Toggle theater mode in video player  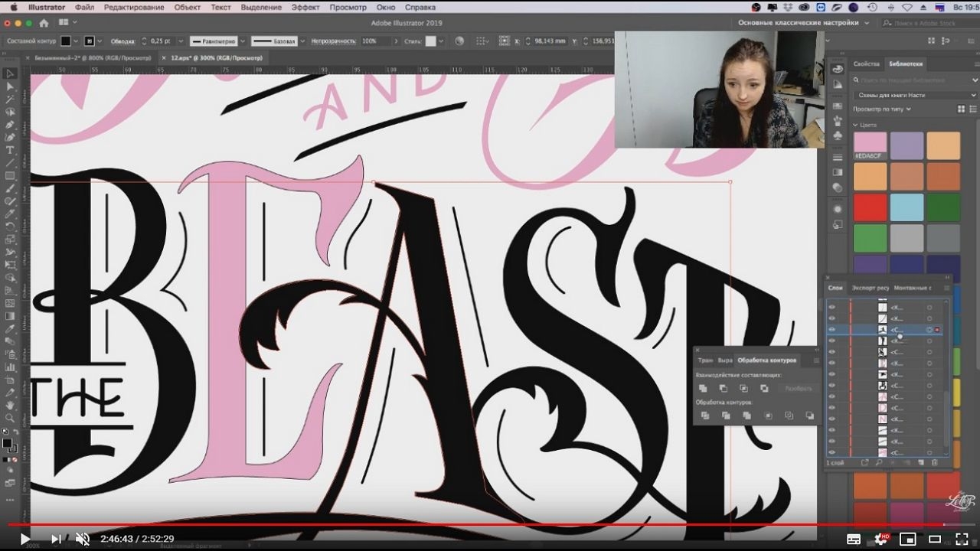[934, 539]
